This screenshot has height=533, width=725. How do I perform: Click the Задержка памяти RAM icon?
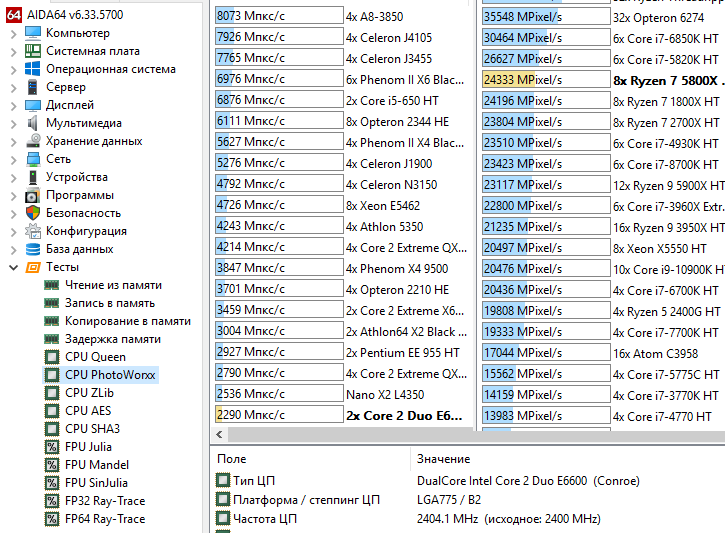point(51,339)
